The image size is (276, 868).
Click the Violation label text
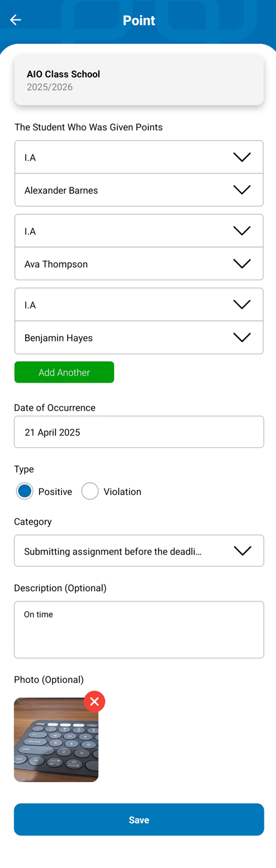pyautogui.click(x=122, y=492)
